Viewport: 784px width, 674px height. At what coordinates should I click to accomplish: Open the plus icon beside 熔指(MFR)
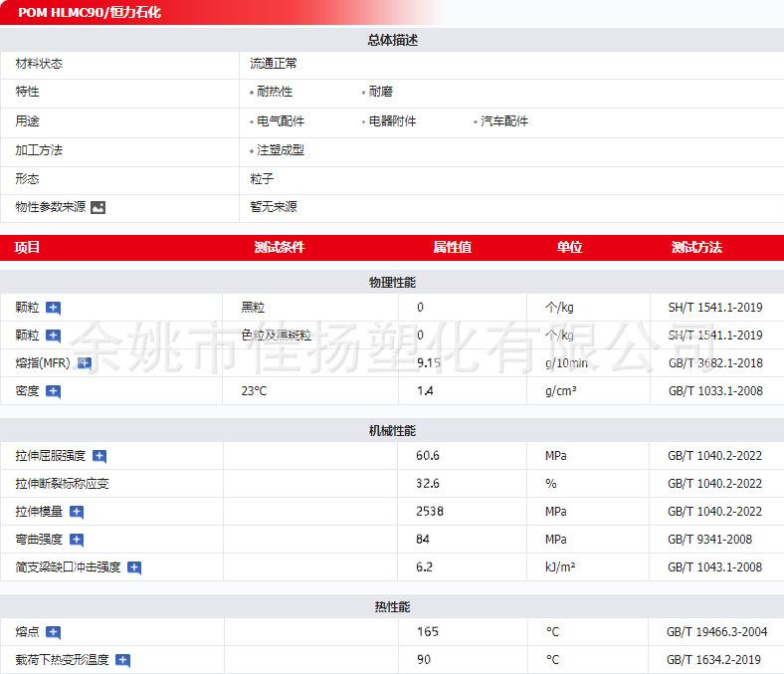pos(84,363)
